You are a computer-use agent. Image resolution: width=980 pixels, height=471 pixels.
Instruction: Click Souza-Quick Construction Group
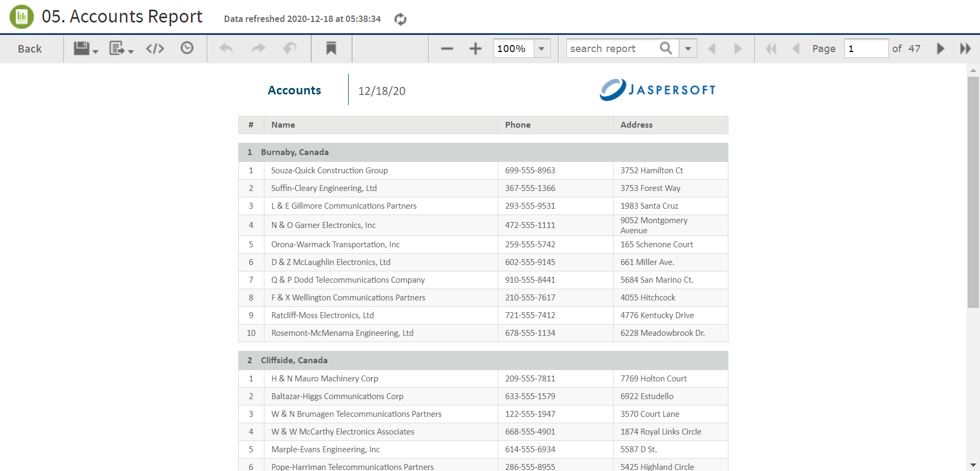[329, 171]
